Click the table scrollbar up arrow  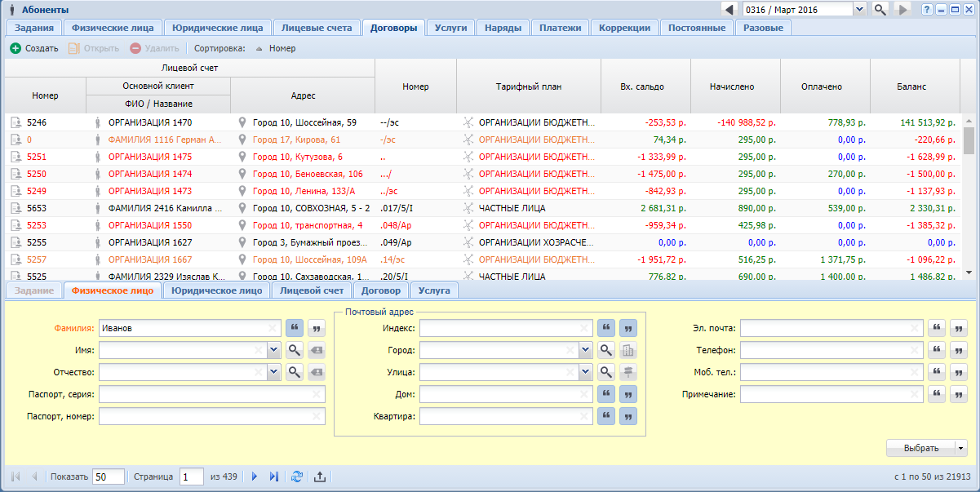click(969, 119)
